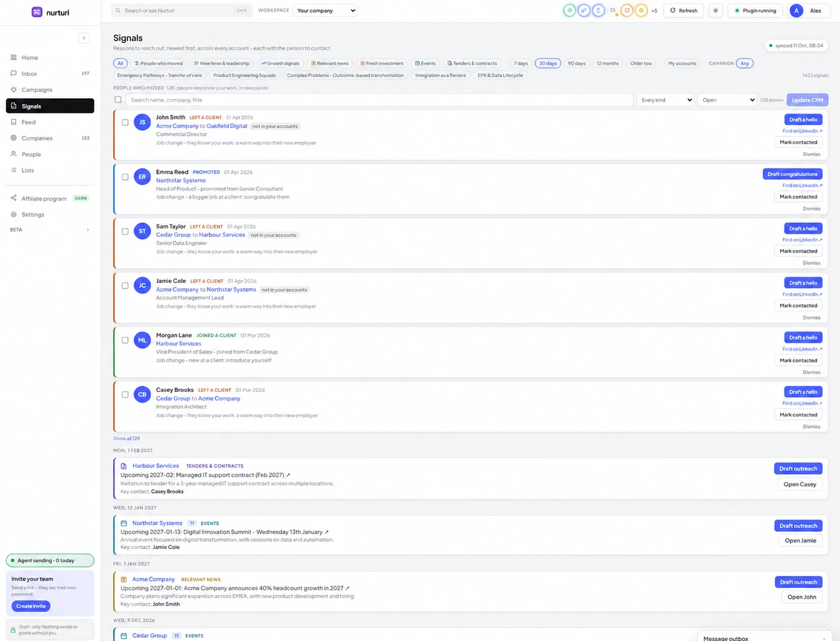Click the Any campaign filter pill
Screen dimensions: 840x641
pos(745,63)
